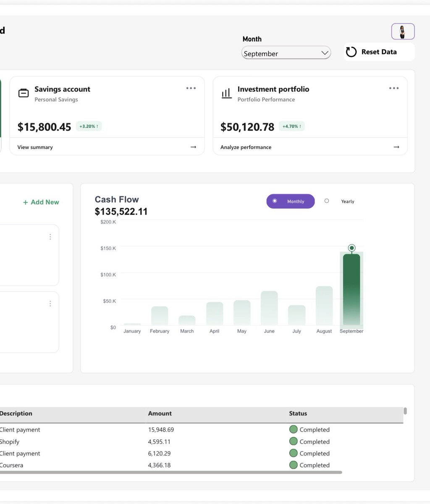Click the vertical scrollbar of transactions table
The width and height of the screenshot is (430, 504).
pos(405,411)
